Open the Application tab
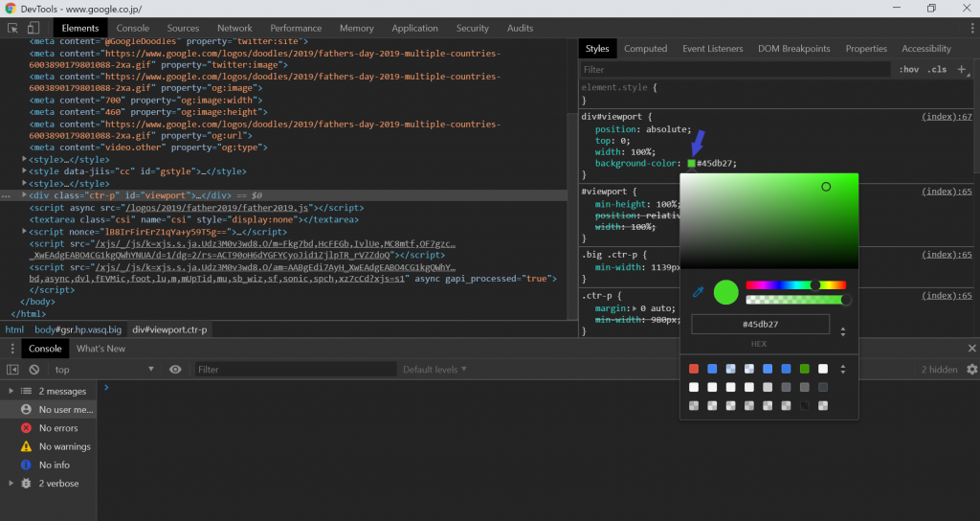The image size is (980, 521). (414, 28)
